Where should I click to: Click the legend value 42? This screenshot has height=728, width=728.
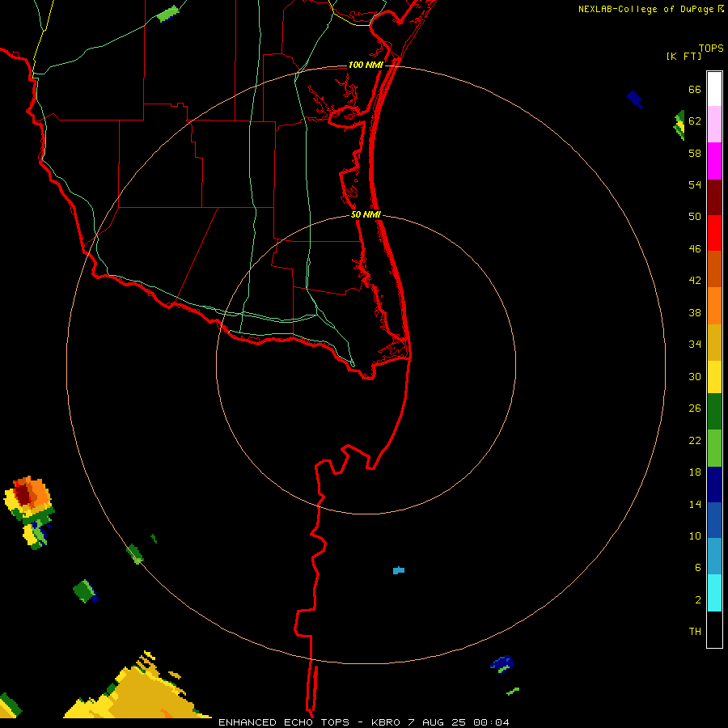click(695, 281)
